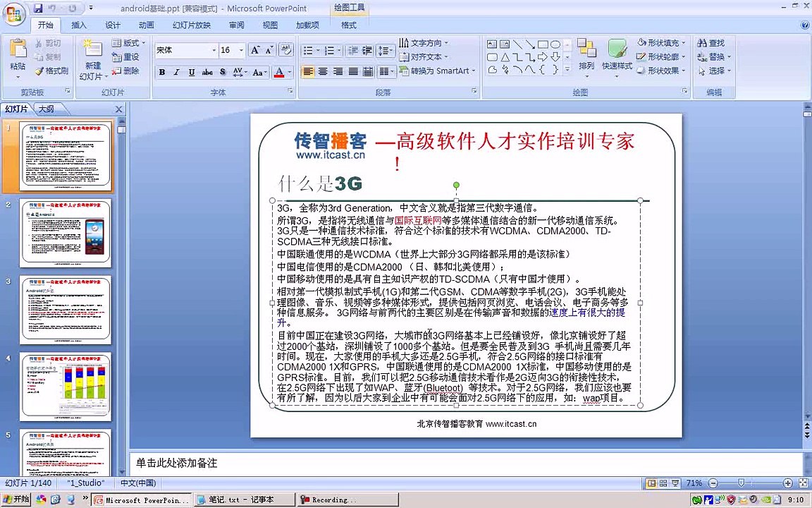Convert text to SmartArt graphic
812x508 pixels.
(437, 71)
